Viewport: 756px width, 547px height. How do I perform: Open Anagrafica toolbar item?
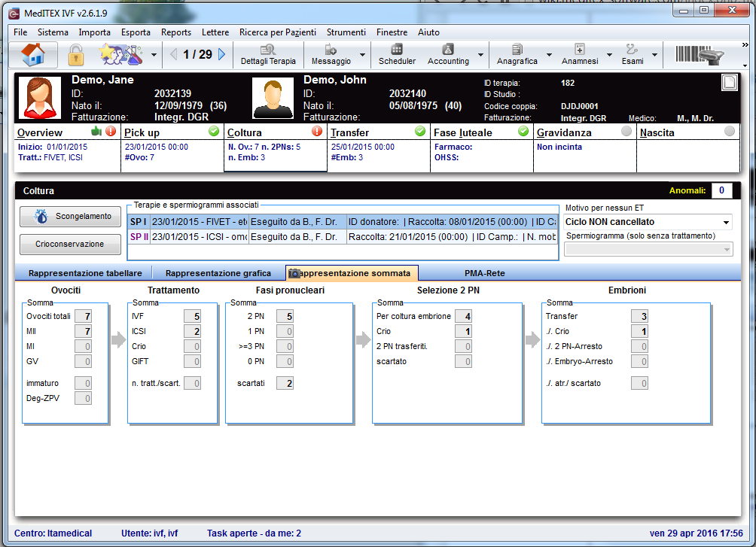517,54
